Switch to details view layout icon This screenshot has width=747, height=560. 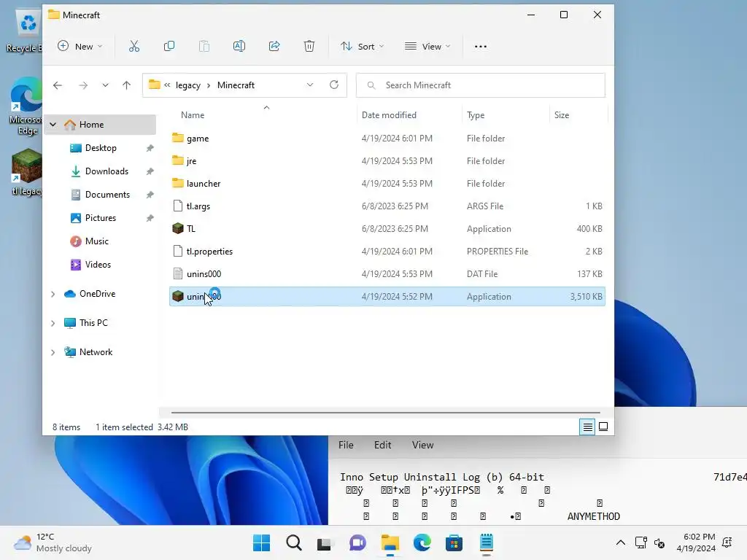coord(587,427)
